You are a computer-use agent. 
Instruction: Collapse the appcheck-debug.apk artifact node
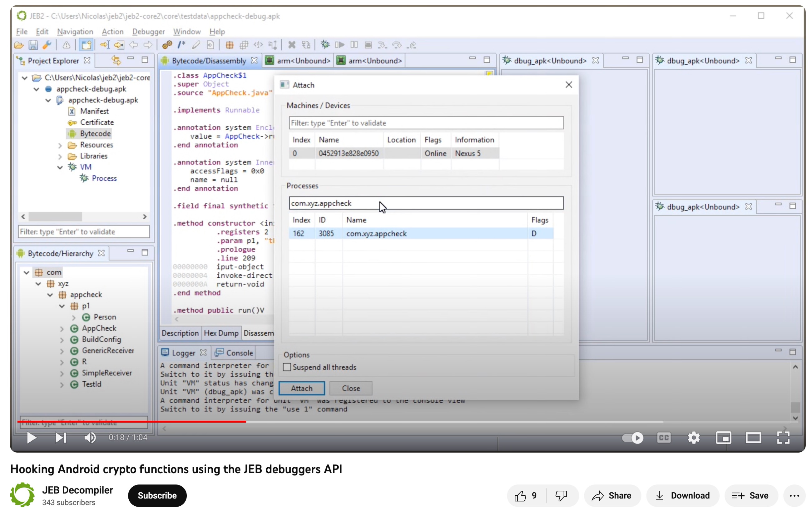pyautogui.click(x=48, y=100)
